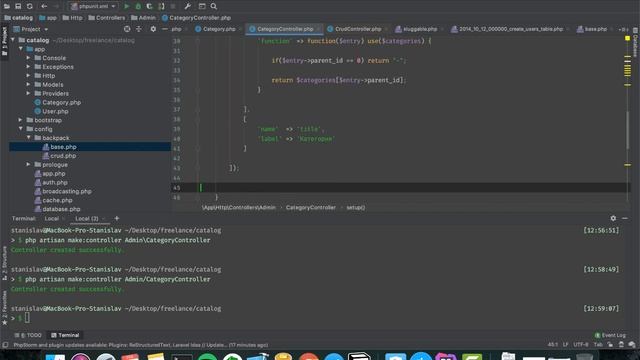640x360 pixels.
Task: Expand the Console folder
Action: (29, 58)
